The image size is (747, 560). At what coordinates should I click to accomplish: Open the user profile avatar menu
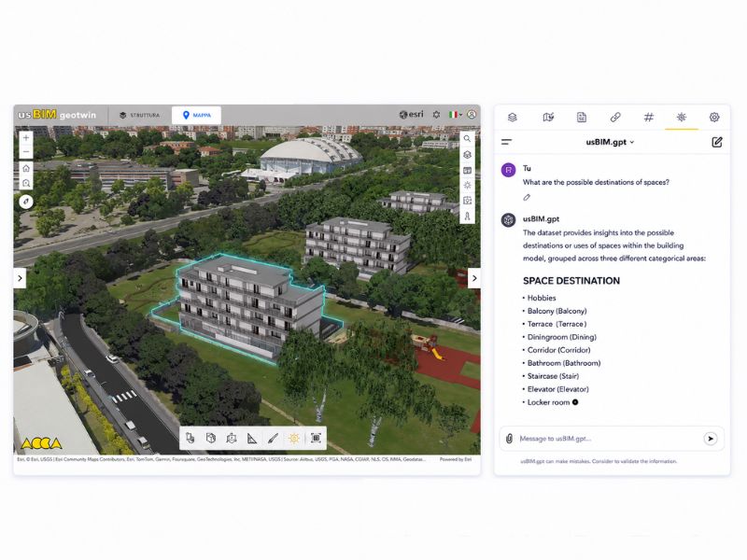[x=472, y=114]
